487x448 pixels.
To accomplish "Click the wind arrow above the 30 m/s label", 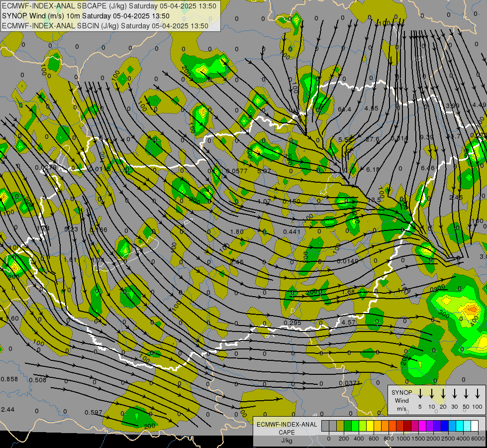I will pyautogui.click(x=454, y=394).
